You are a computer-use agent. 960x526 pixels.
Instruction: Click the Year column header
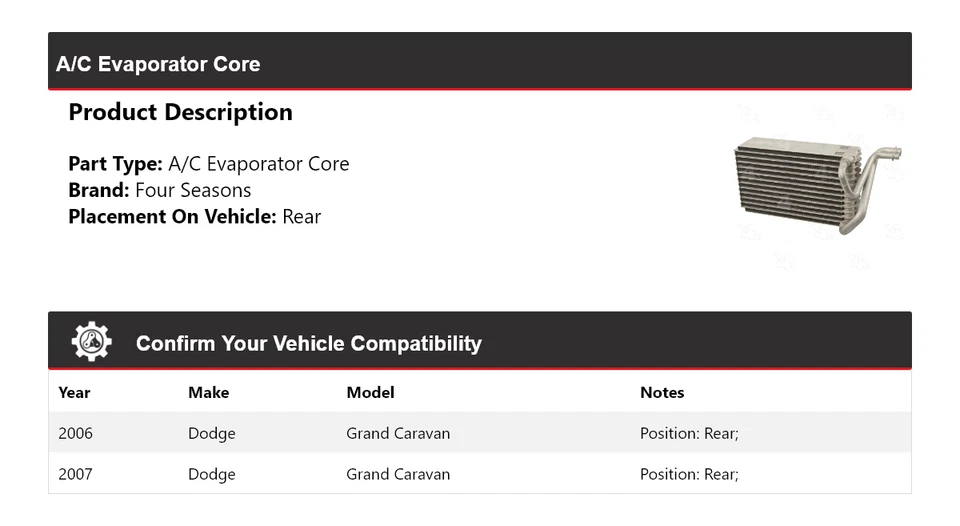(x=74, y=393)
